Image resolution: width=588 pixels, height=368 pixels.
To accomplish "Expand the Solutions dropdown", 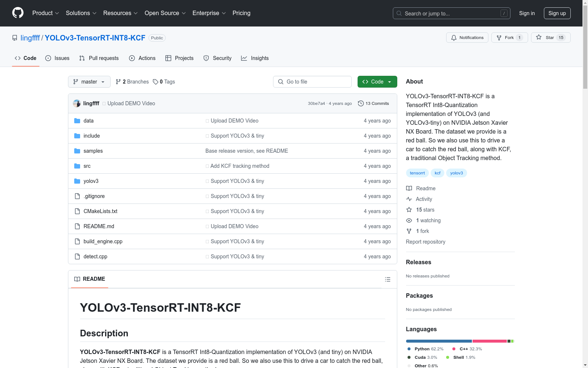I will (81, 13).
